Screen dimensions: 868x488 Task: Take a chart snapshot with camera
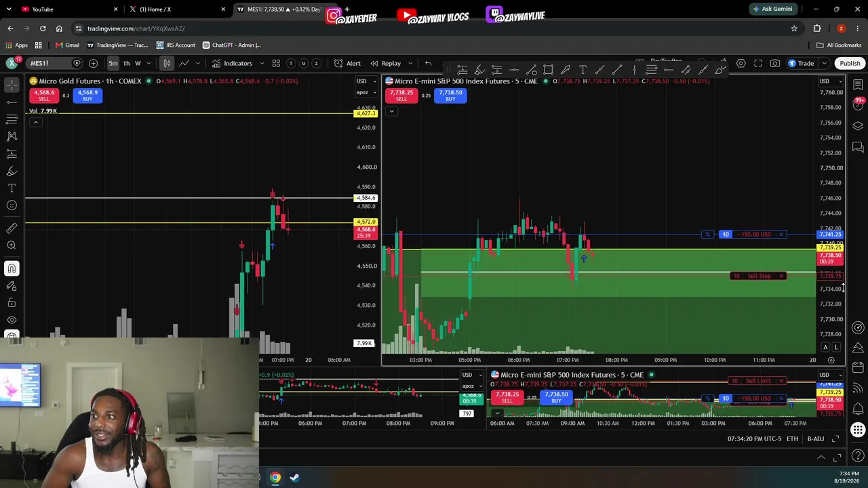click(x=775, y=63)
